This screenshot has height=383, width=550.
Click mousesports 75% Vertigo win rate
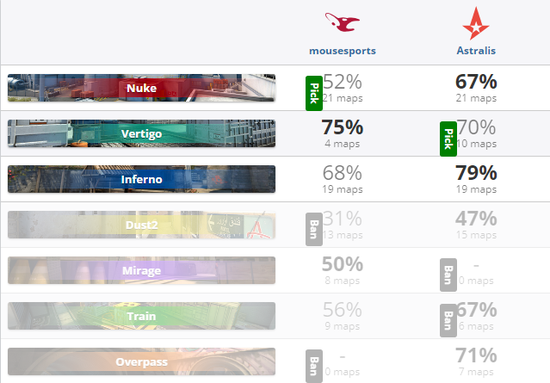coord(342,127)
